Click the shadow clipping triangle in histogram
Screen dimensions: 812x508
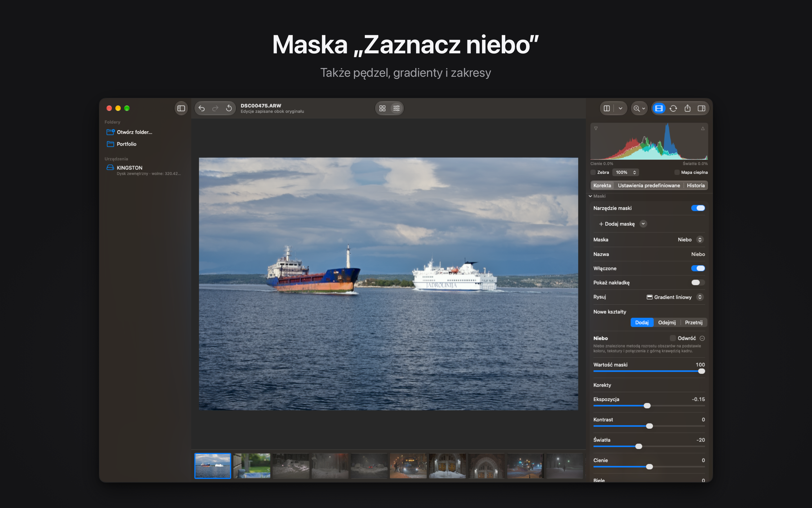pos(596,128)
